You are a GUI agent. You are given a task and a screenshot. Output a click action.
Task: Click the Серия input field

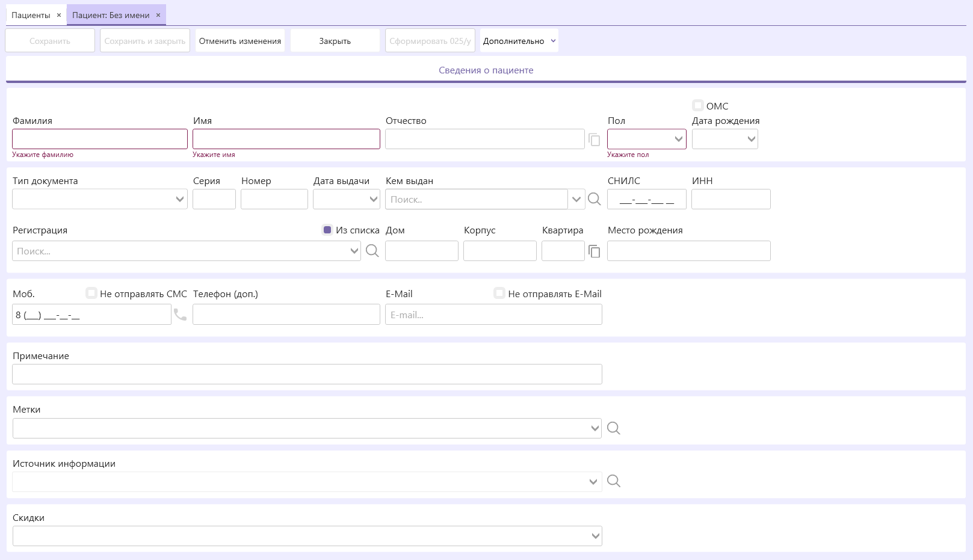tap(214, 199)
